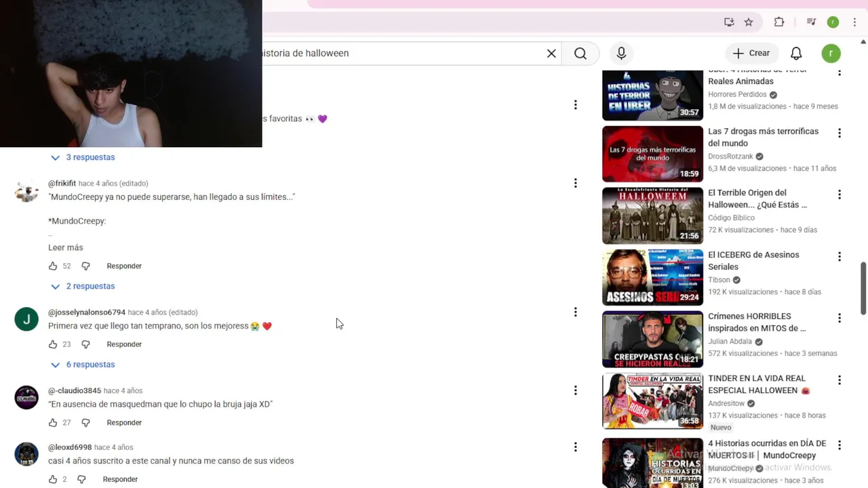Reply to @josselynalonso6794 with Responder
This screenshot has height=488, width=868.
[x=124, y=344]
